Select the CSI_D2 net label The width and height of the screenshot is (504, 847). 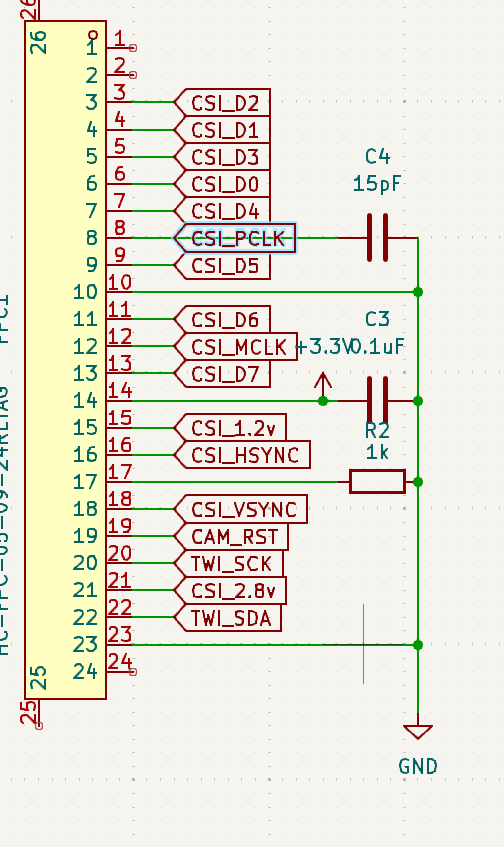click(x=223, y=103)
